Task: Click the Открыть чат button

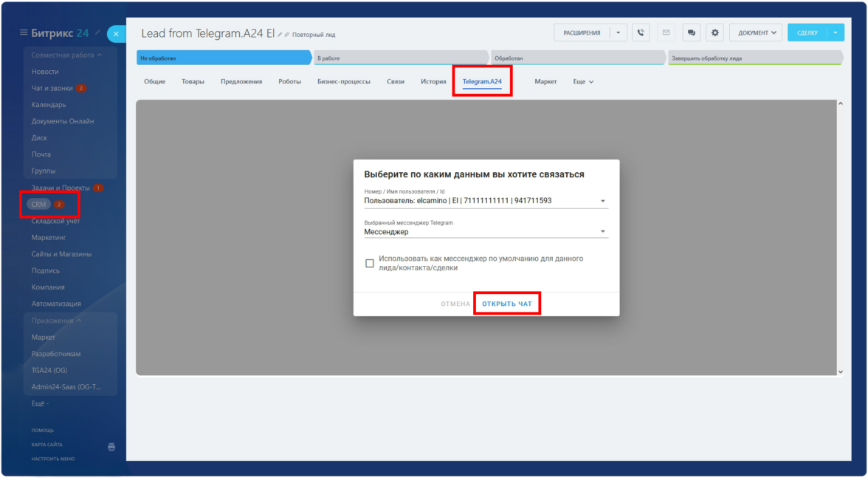Action: point(506,304)
